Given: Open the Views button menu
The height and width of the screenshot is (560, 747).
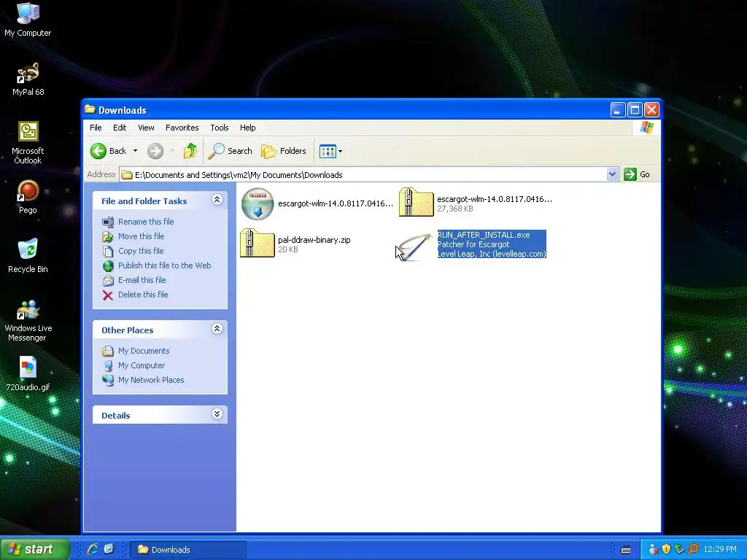Looking at the screenshot, I should pos(330,152).
